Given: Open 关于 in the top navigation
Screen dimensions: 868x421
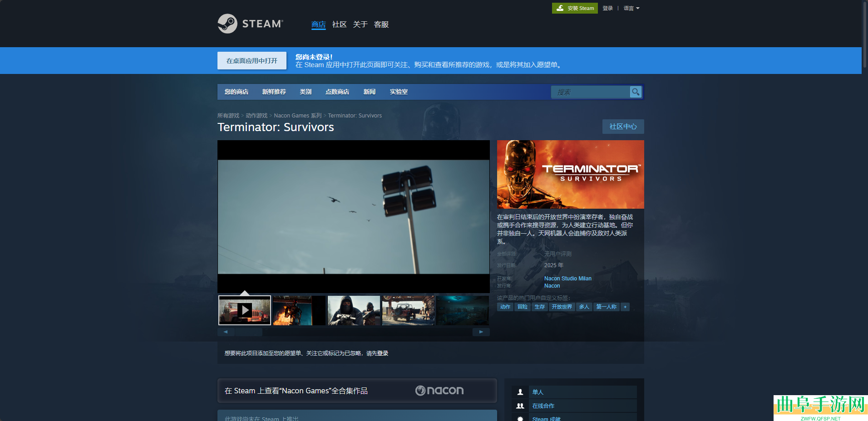Looking at the screenshot, I should tap(360, 24).
